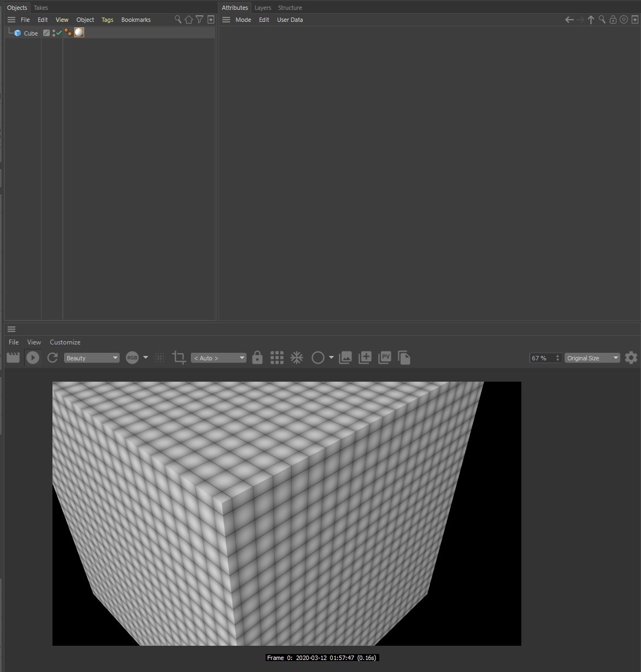Click the up arrow in Attributes panel

click(591, 20)
